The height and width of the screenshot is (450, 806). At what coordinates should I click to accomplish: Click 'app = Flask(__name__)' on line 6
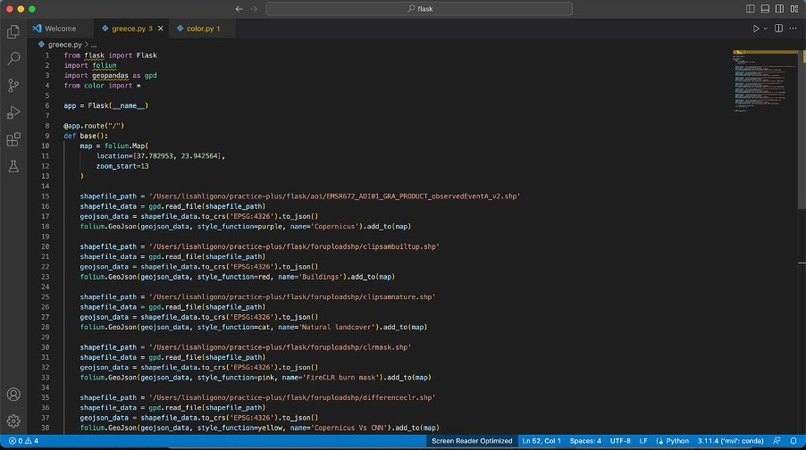[106, 106]
